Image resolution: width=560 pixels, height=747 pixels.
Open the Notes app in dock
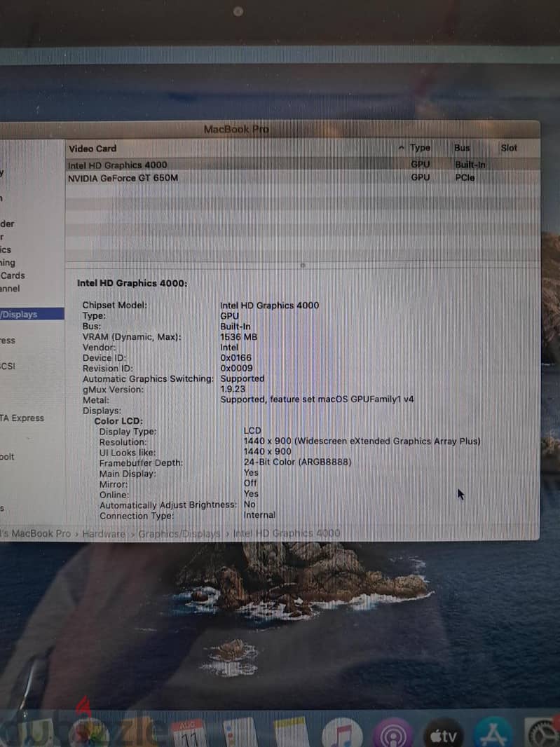(x=291, y=733)
